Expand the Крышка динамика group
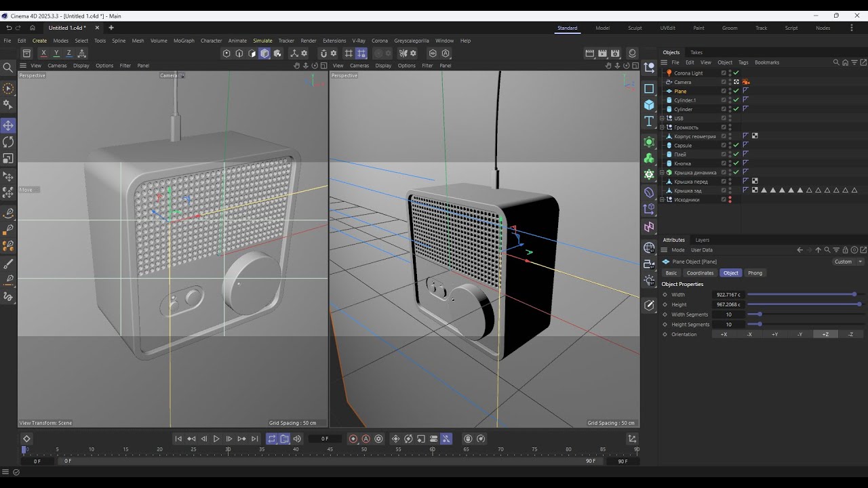This screenshot has height=488, width=868. [663, 172]
